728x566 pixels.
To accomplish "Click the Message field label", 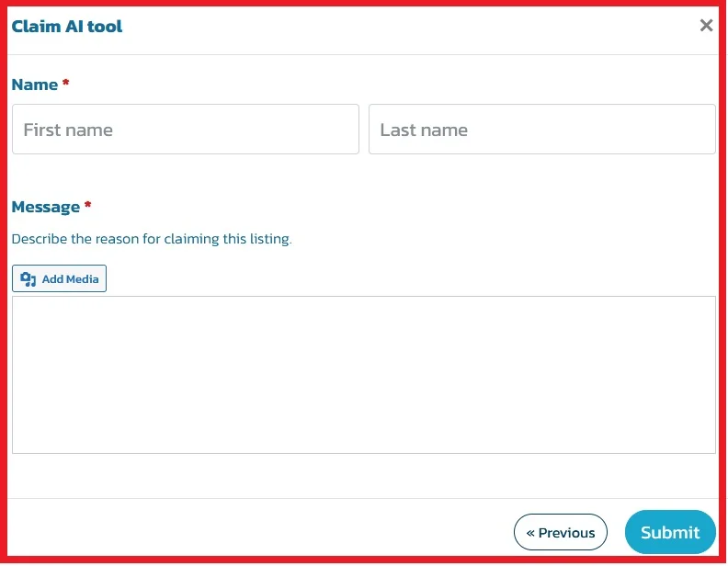I will 46,207.
